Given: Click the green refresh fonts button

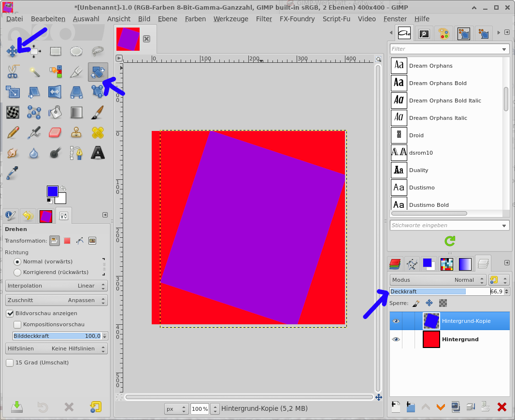Looking at the screenshot, I should click(450, 241).
